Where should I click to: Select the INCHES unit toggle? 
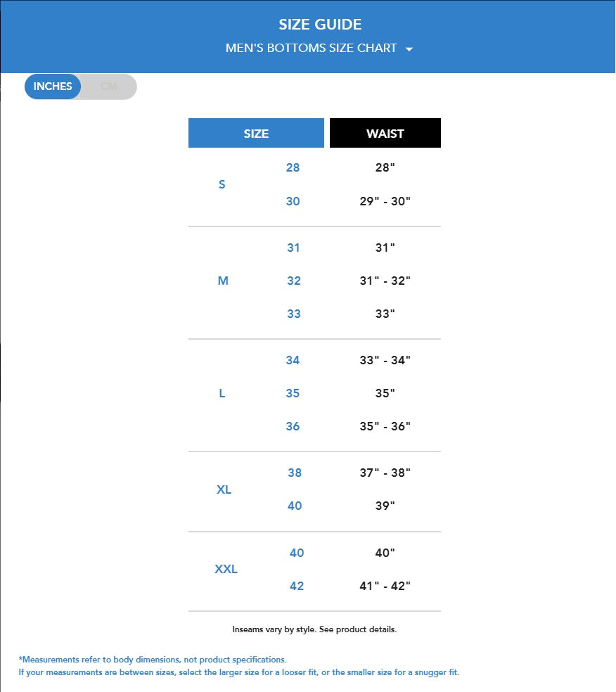click(x=53, y=86)
